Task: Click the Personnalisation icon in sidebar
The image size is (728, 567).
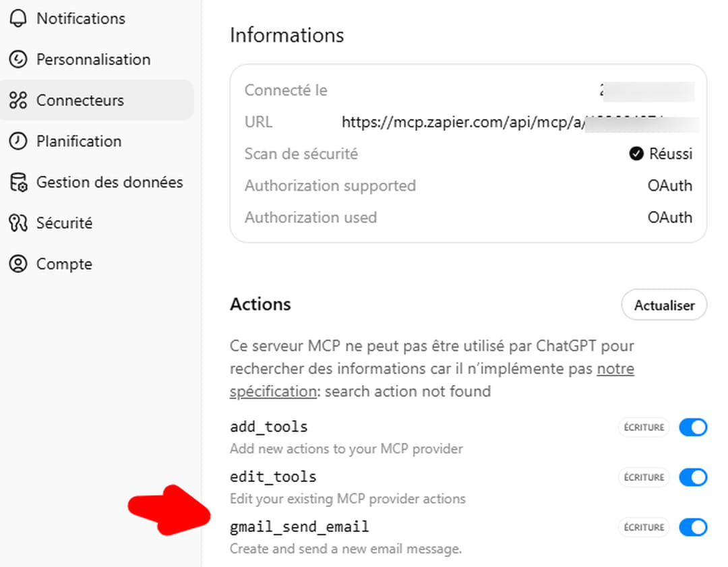Action: pyautogui.click(x=18, y=59)
